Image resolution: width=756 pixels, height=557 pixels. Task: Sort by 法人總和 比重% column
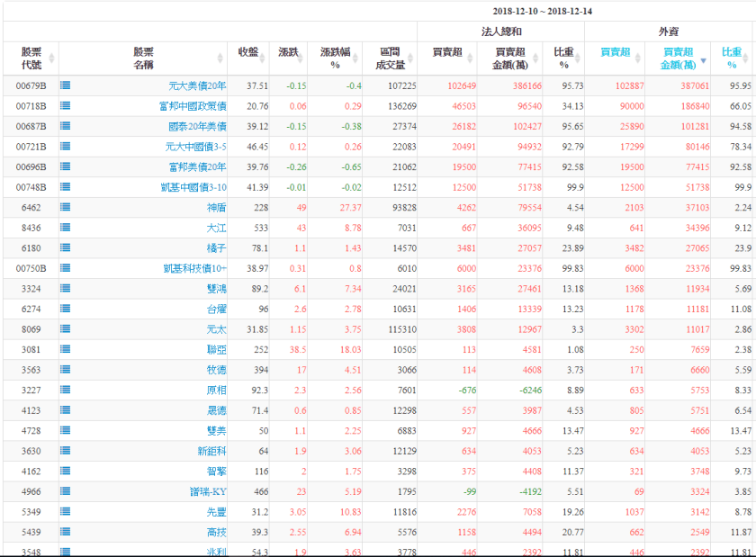click(565, 58)
